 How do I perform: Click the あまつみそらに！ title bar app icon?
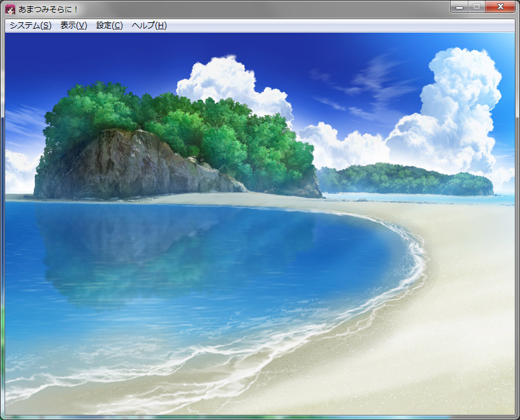tap(10, 10)
